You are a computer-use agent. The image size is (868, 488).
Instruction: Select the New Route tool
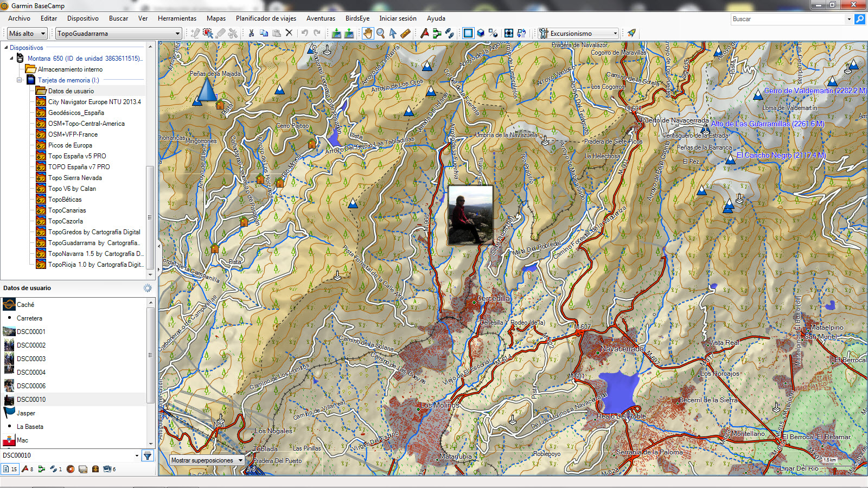[x=437, y=33]
